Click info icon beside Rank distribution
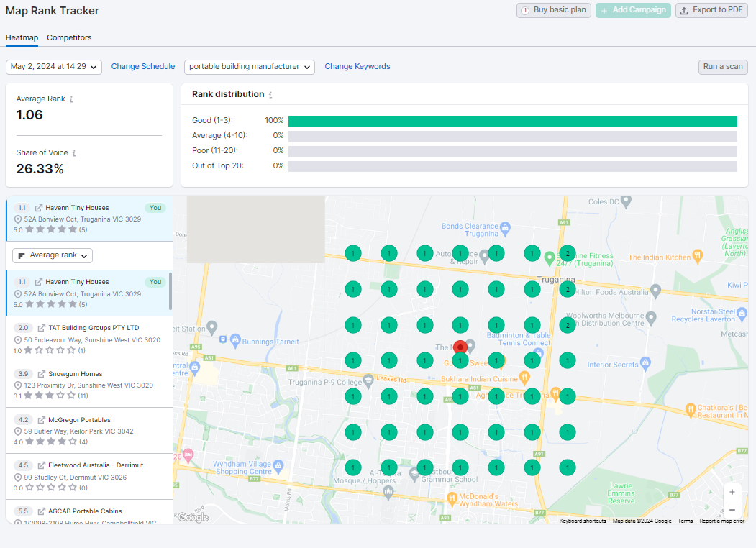This screenshot has height=548, width=756. tap(270, 95)
